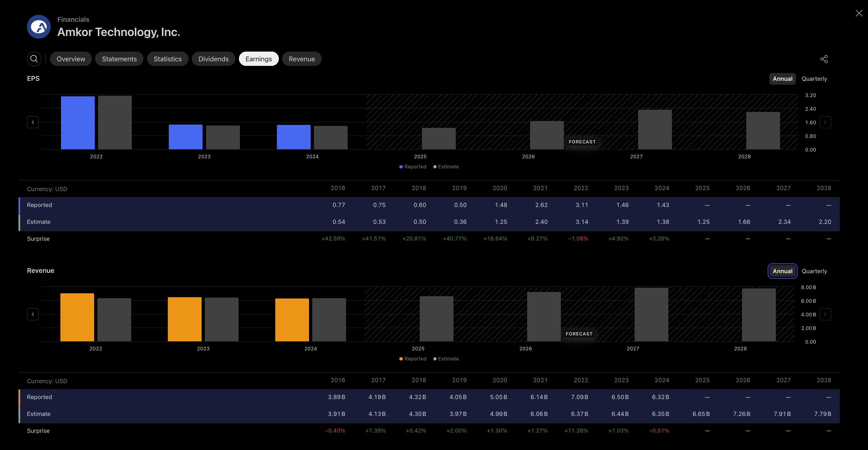Switch Revenue chart to Quarterly
The height and width of the screenshot is (450, 868).
pyautogui.click(x=814, y=271)
